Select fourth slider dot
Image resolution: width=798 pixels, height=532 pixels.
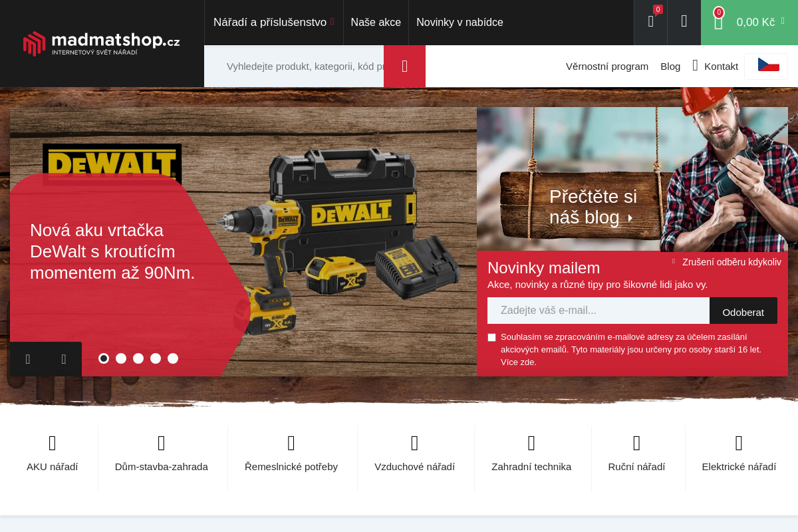(156, 358)
